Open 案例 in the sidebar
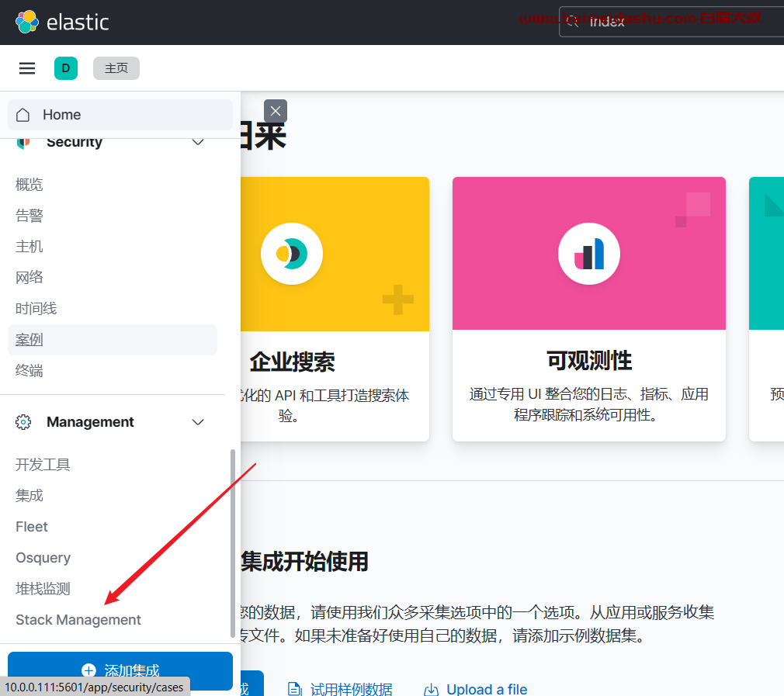This screenshot has width=784, height=696. (x=113, y=340)
